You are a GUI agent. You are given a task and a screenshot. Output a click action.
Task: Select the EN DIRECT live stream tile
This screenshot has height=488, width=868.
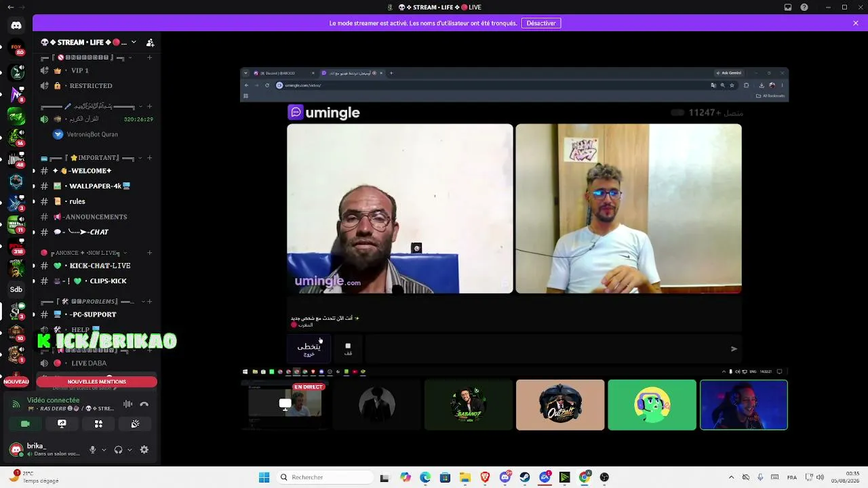tap(285, 405)
